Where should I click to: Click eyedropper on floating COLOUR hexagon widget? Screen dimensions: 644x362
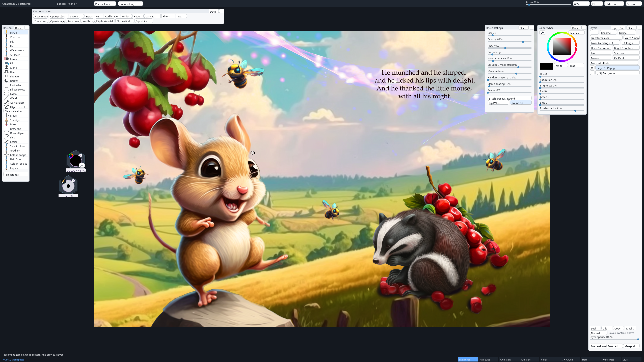(82, 165)
